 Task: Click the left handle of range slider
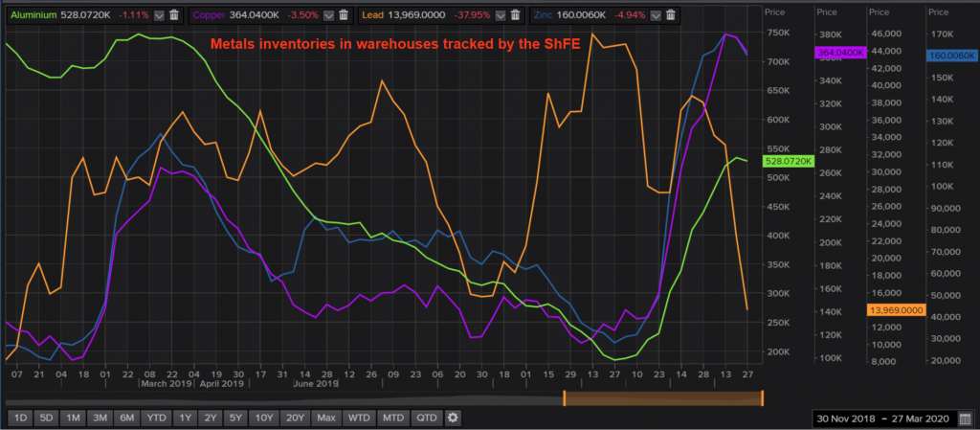click(x=565, y=397)
